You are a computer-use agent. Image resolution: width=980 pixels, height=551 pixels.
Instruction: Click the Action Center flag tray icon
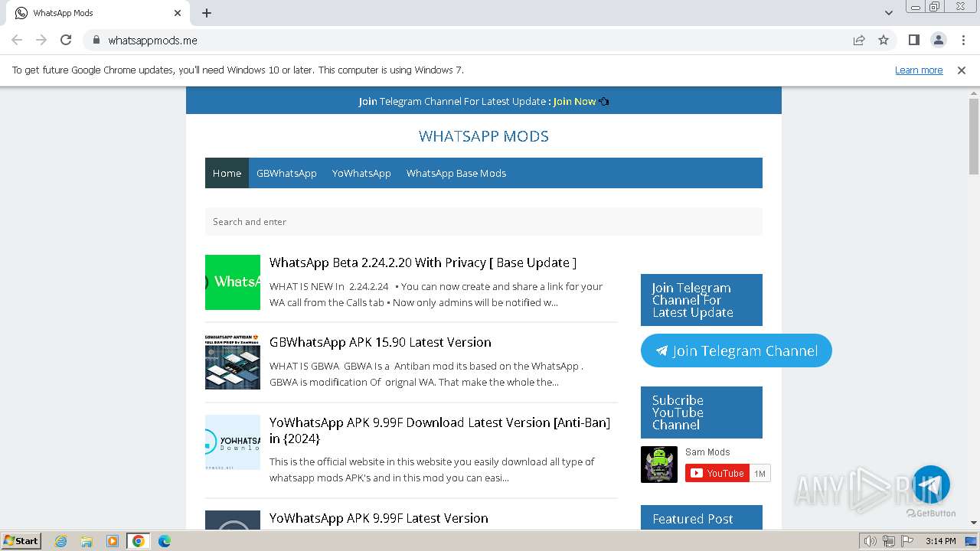[x=906, y=541]
